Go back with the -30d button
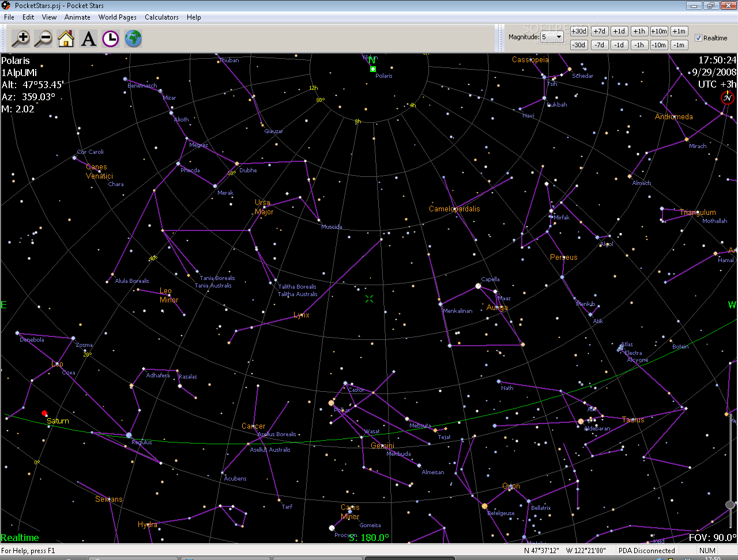This screenshot has height=560, width=738. 579,45
